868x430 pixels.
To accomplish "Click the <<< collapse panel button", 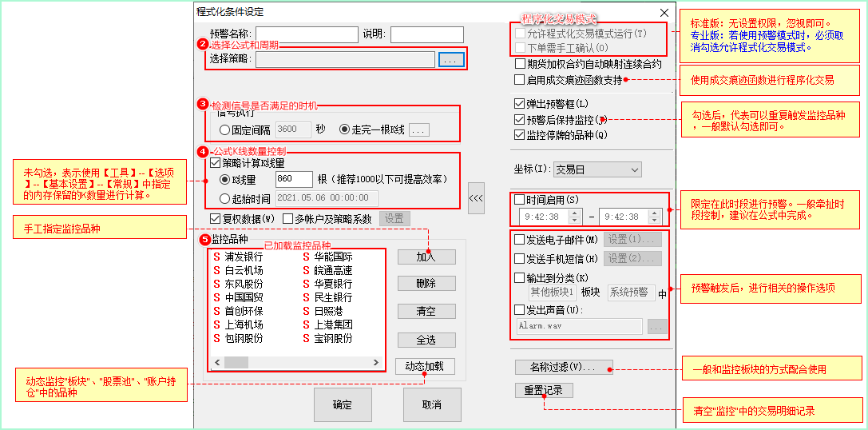I will tap(476, 197).
